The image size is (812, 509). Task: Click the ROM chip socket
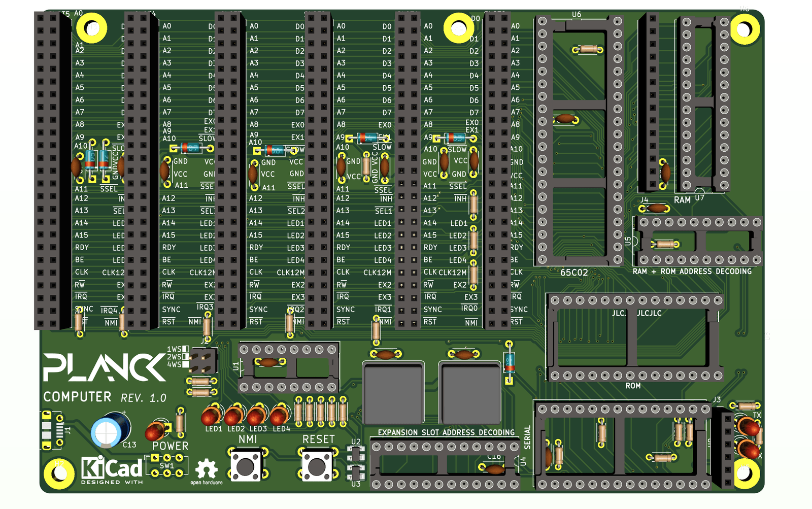(633, 337)
